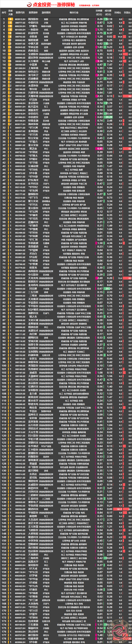Click the 涨停原因 column header
This screenshot has height=644, width=132.
point(46,12)
